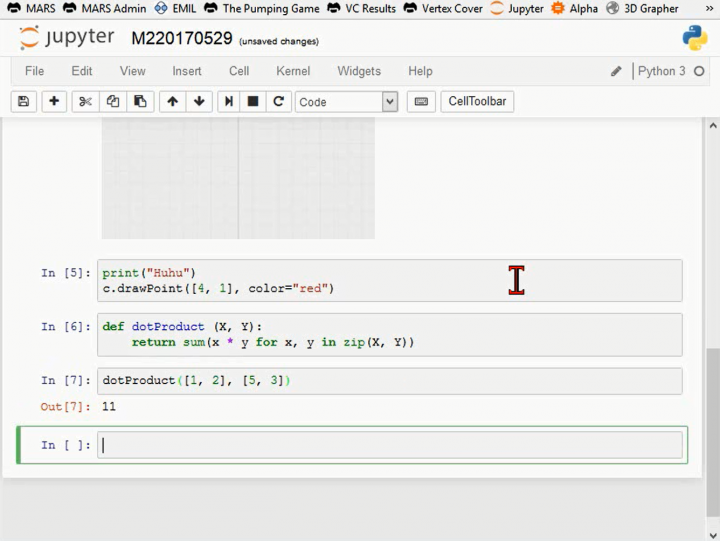Click the Out[7]: prompt
Viewport: 720px width, 541px height.
[x=65, y=407]
